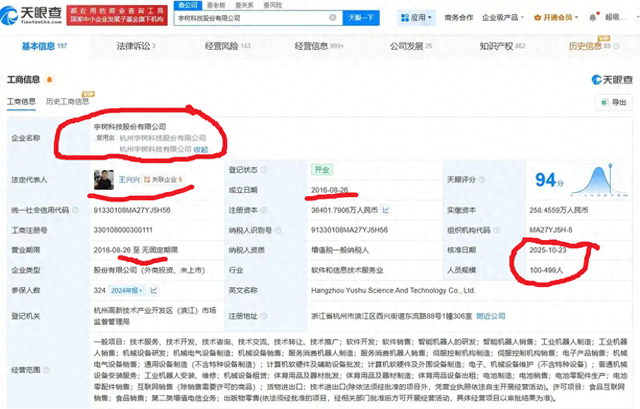Click the 超级 account label at top right

(x=613, y=17)
